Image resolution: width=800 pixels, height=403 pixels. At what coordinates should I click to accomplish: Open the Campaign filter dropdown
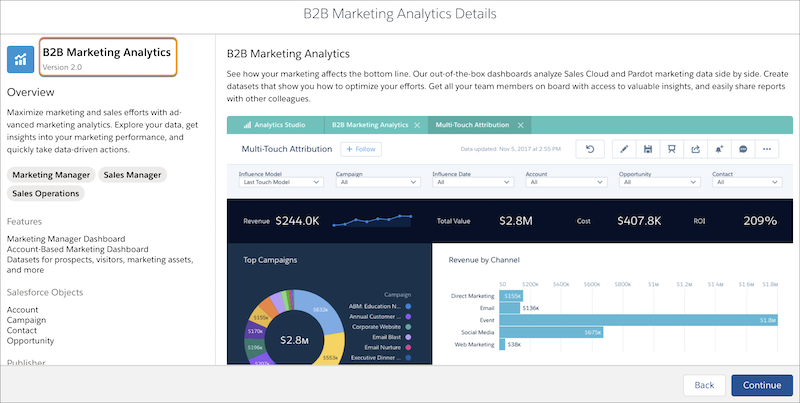(x=378, y=182)
